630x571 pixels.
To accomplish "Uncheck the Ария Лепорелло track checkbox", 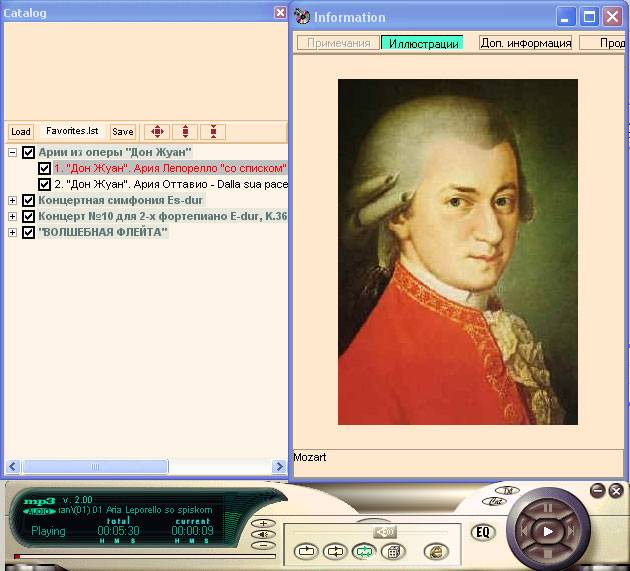I will [44, 168].
